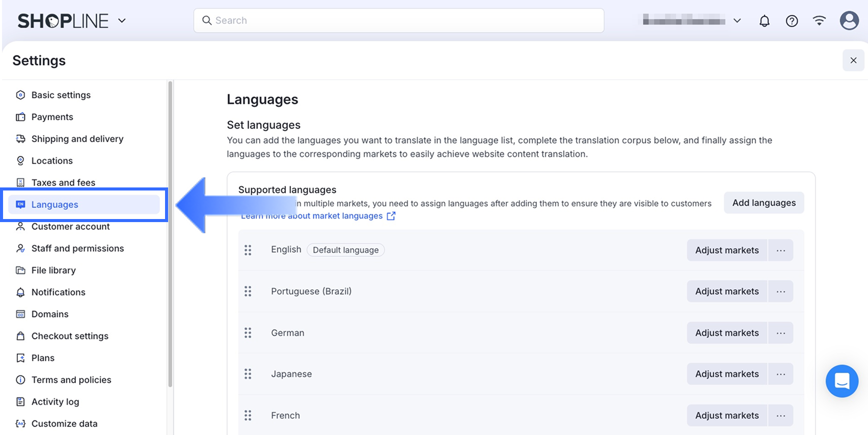
Task: Expand the SHOPLINE logo dropdown arrow
Action: (122, 21)
